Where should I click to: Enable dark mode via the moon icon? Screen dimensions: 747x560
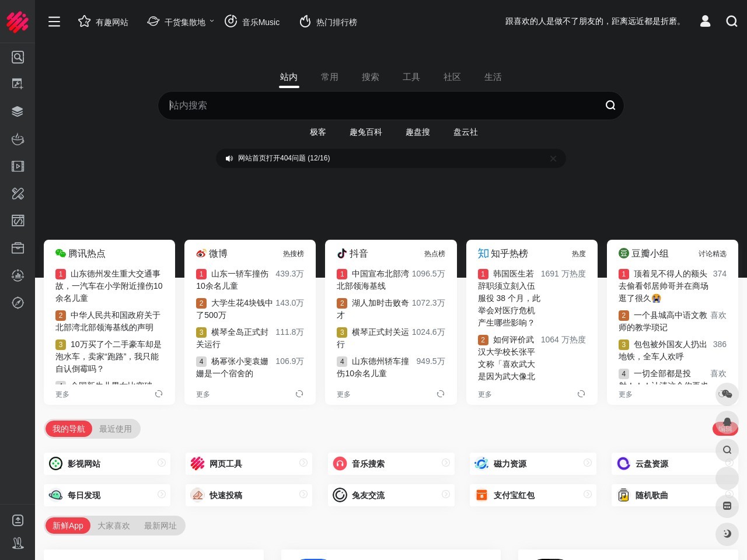[727, 534]
